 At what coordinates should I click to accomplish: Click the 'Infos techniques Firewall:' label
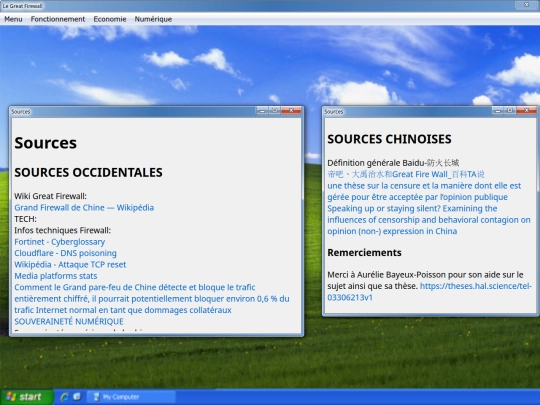point(62,230)
